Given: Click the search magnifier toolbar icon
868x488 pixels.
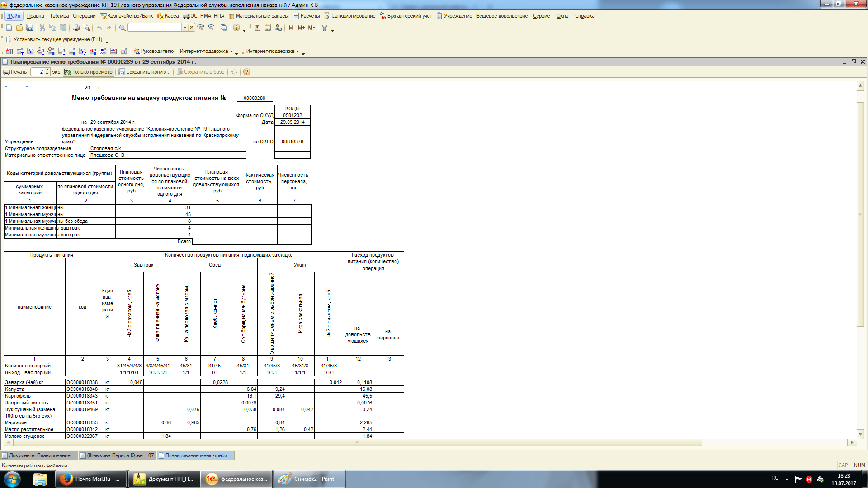Looking at the screenshot, I should coord(122,28).
